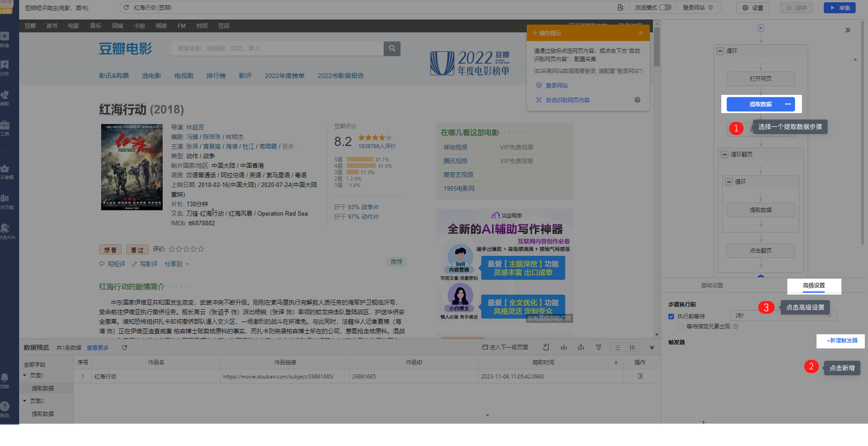The width and height of the screenshot is (868, 446).
Task: Collapse the inner 循环 box inside 循环翻页
Action: (x=729, y=182)
